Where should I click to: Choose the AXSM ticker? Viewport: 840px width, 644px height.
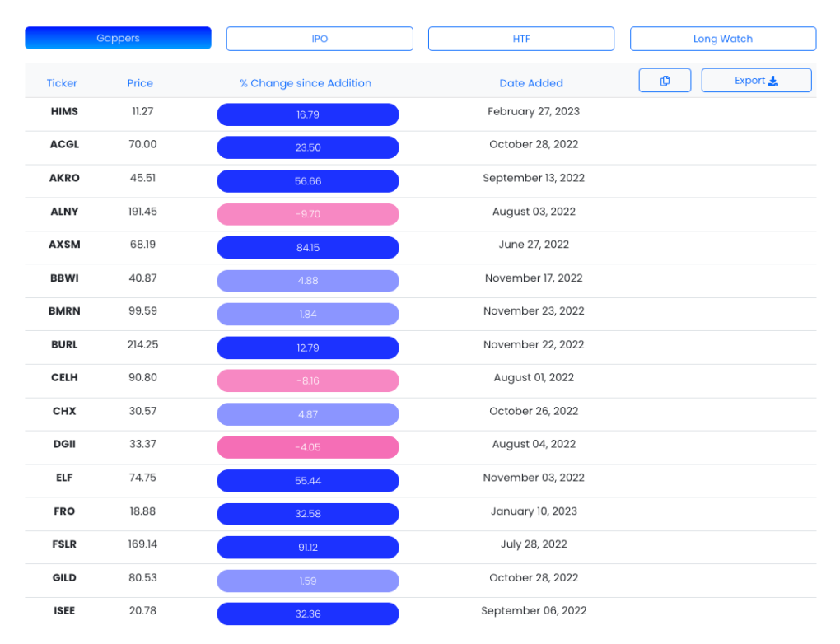(x=64, y=245)
